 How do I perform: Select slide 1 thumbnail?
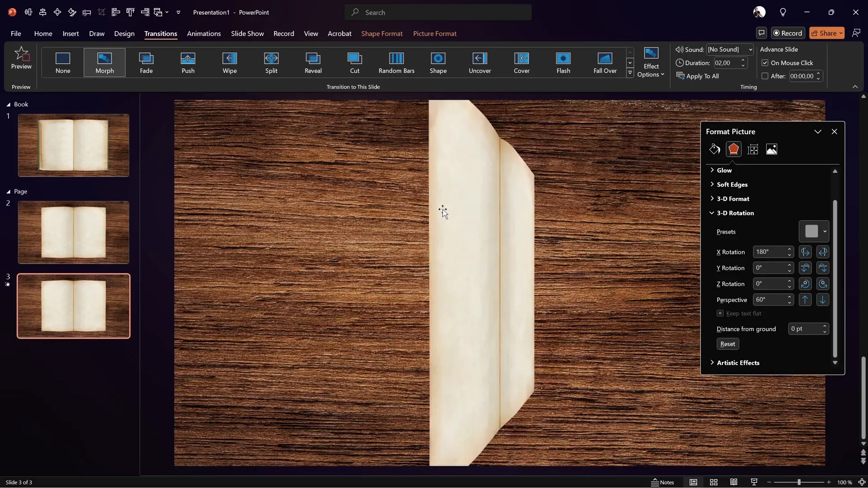click(74, 145)
